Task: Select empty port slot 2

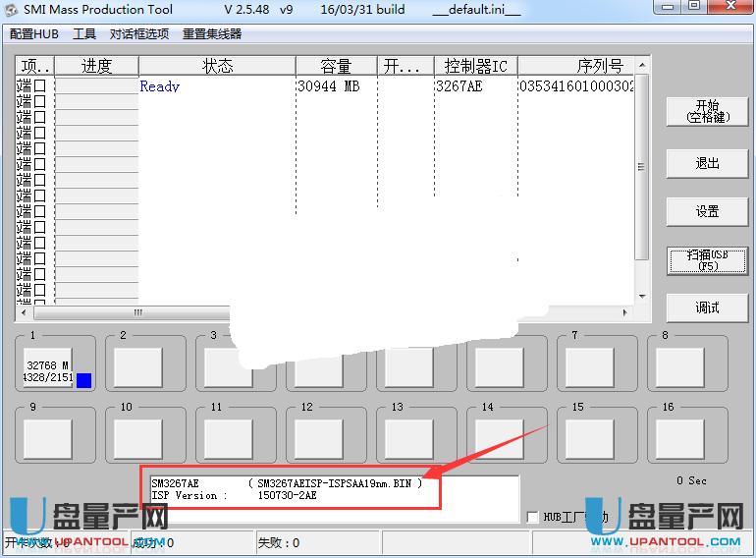Action: click(137, 367)
